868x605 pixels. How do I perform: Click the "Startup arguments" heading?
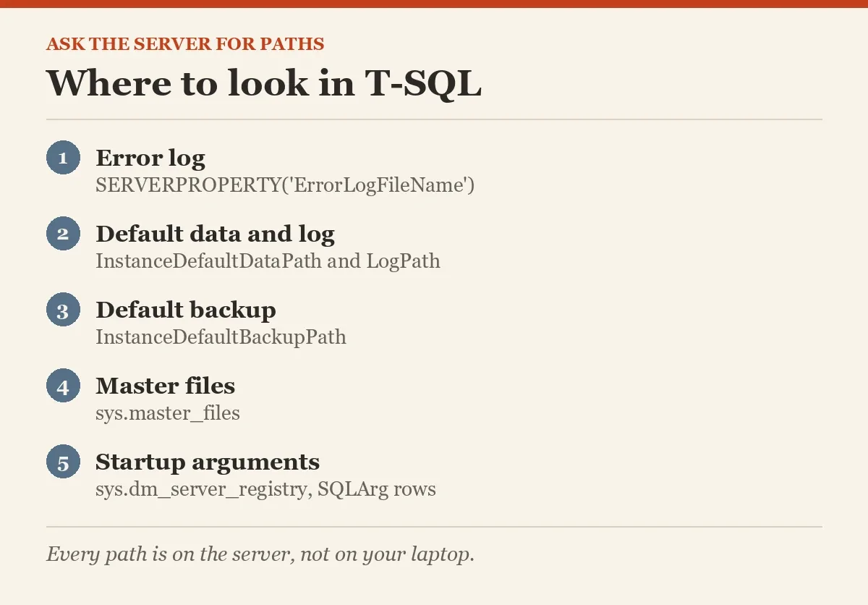click(x=208, y=462)
